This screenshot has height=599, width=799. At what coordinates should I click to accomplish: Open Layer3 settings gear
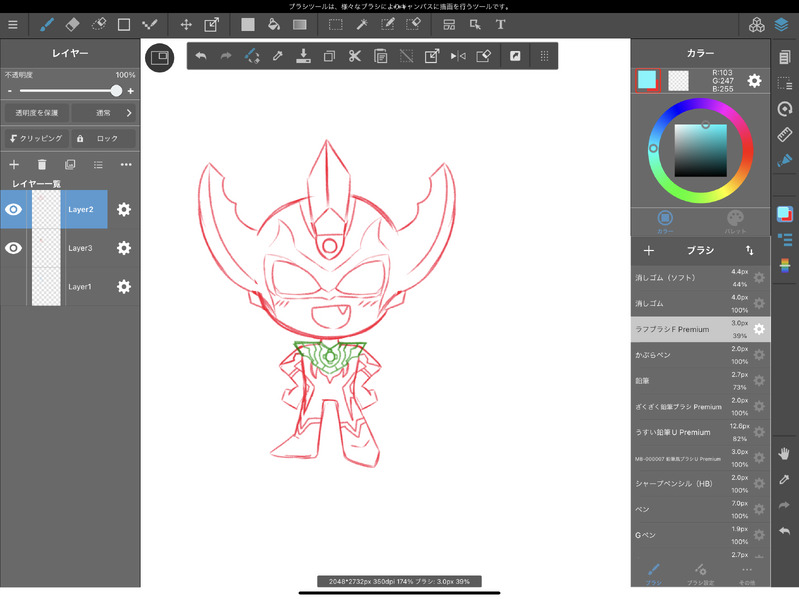pyautogui.click(x=124, y=248)
